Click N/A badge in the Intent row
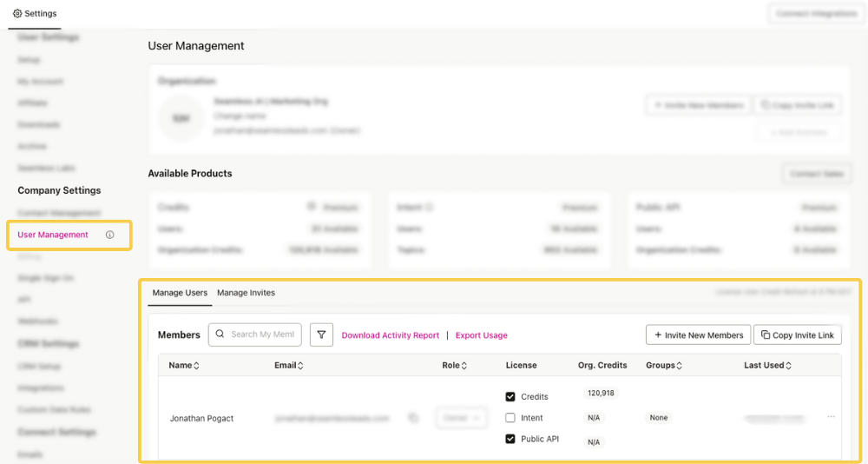This screenshot has height=464, width=868. click(594, 418)
